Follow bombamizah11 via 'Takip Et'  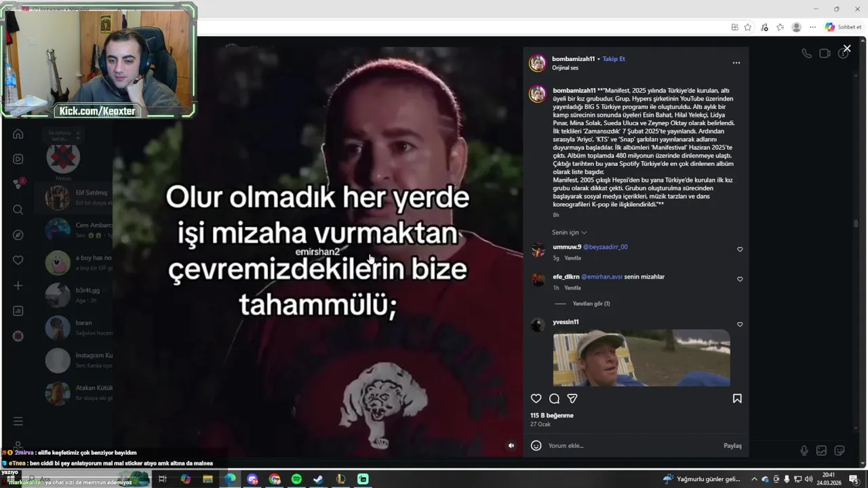(x=614, y=59)
